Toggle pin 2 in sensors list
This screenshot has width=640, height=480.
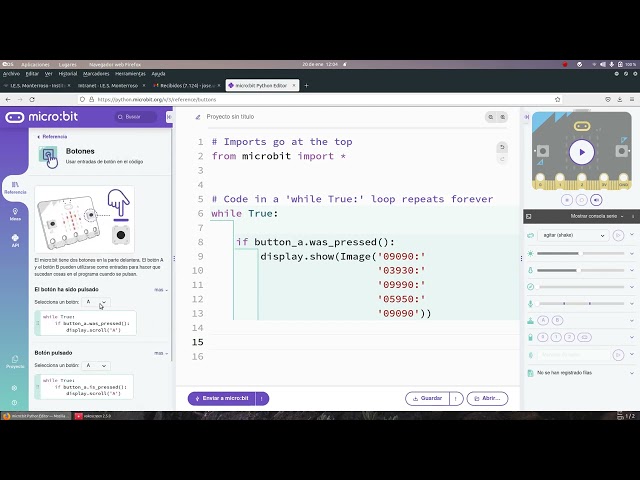[x=569, y=337]
